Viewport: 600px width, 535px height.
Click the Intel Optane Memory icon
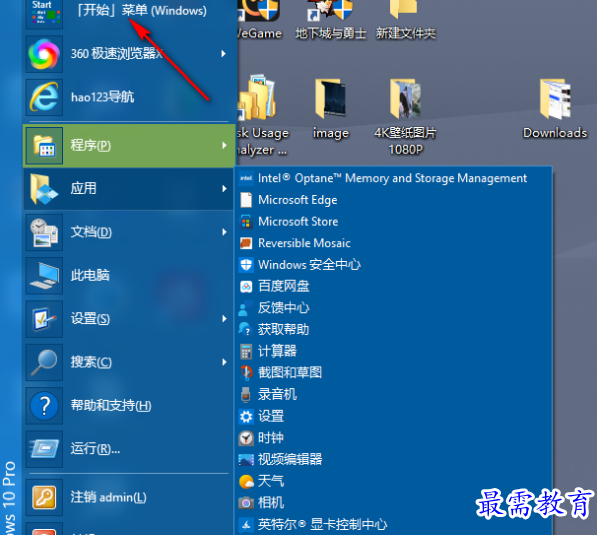(x=246, y=178)
